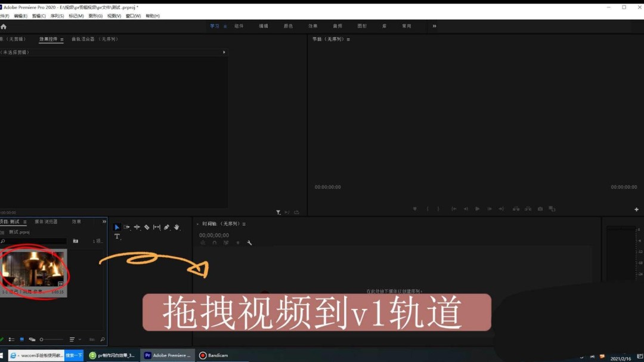Switch project panel to freeform view
644x362 pixels.
point(32,339)
